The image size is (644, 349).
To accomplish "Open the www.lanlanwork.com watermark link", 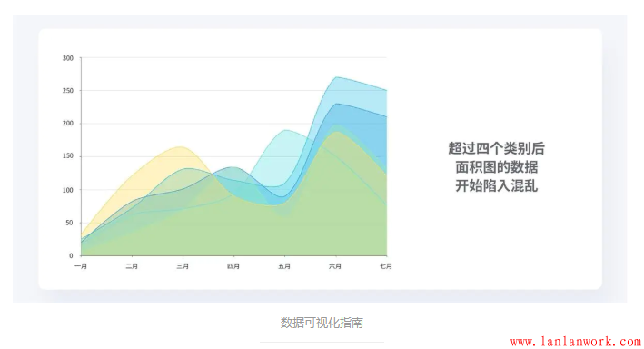I will (576, 342).
